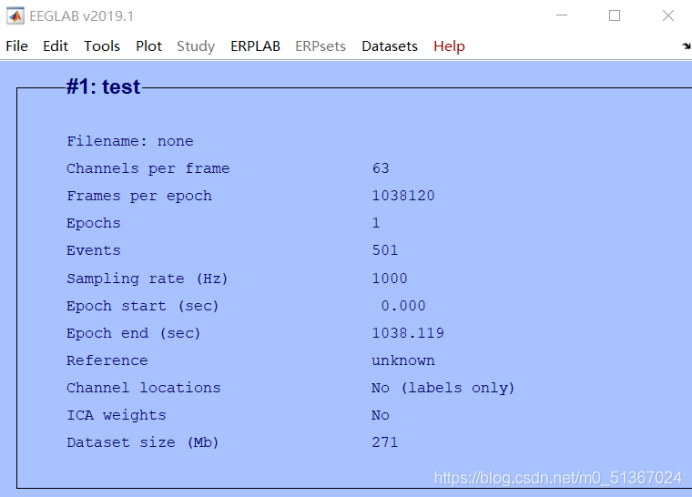Click the events value 501
692x497 pixels.
click(385, 250)
